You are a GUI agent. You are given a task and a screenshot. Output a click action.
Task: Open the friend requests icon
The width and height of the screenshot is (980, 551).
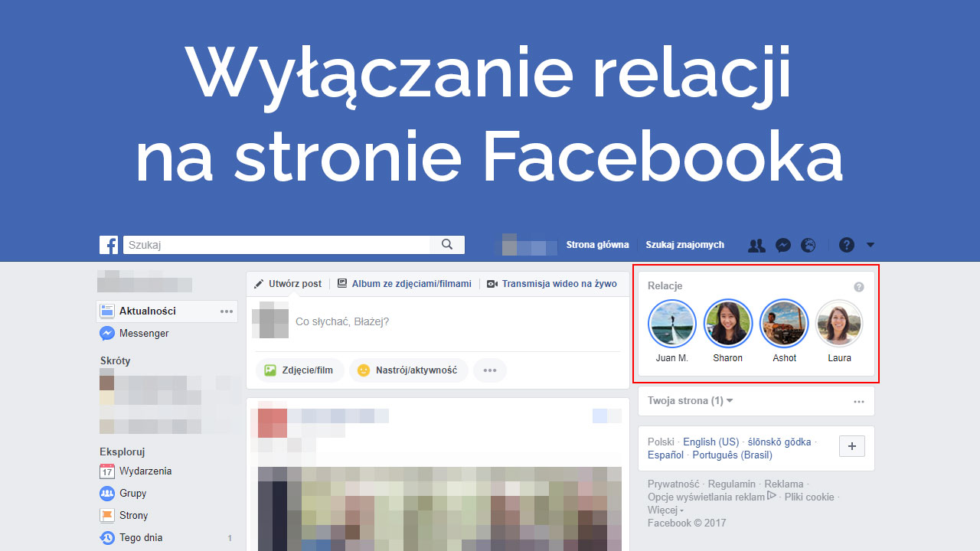tap(756, 245)
